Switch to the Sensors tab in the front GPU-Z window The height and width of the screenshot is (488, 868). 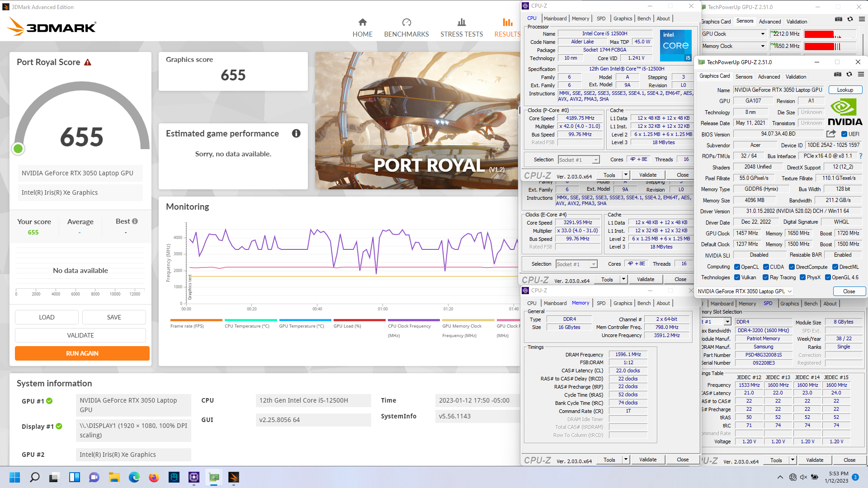744,77
